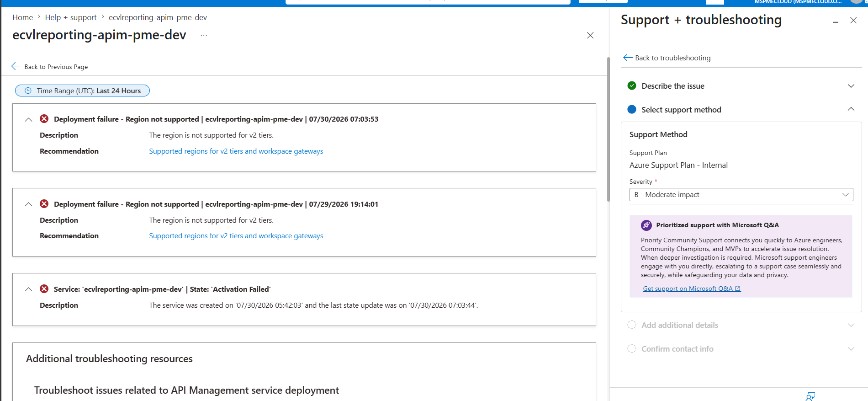Click the 'Select support method' step label
The image size is (868, 401).
[681, 110]
